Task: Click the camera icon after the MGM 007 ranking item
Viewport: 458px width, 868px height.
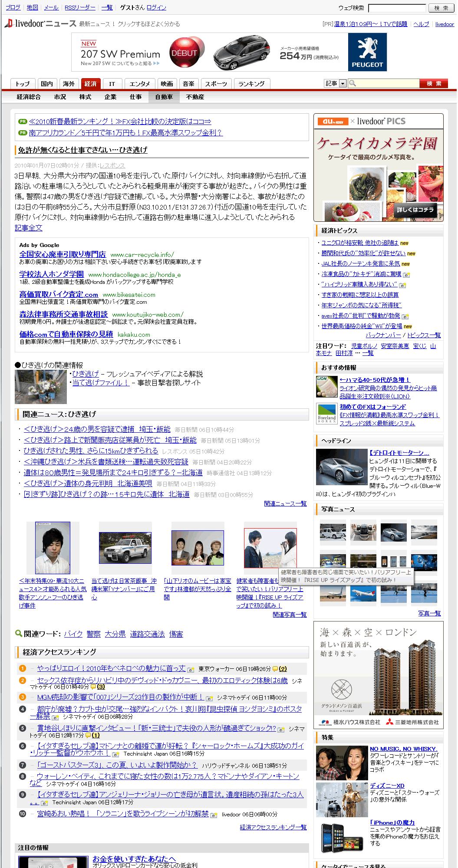Action: tap(209, 698)
